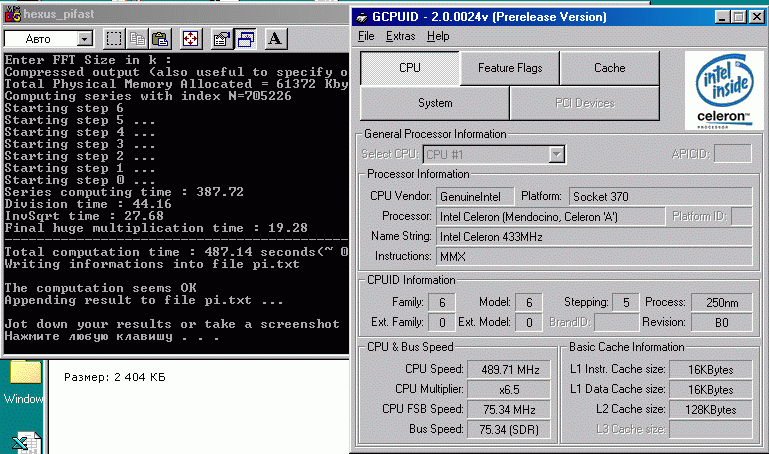Expand the Select CPU dropdown arrow
This screenshot has height=454, width=769.
coord(556,154)
